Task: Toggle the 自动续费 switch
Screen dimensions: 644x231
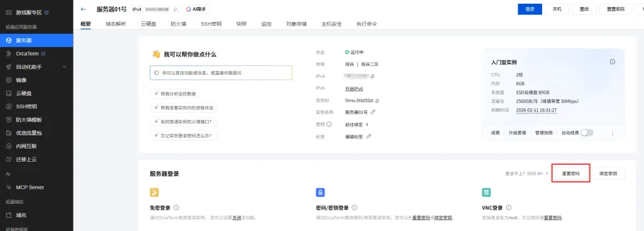Action: click(587, 133)
